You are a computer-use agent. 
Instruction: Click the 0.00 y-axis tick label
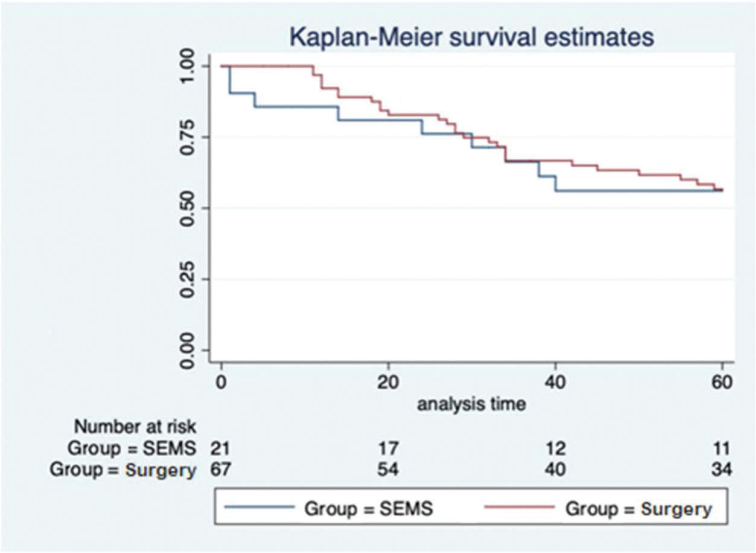[x=188, y=350]
